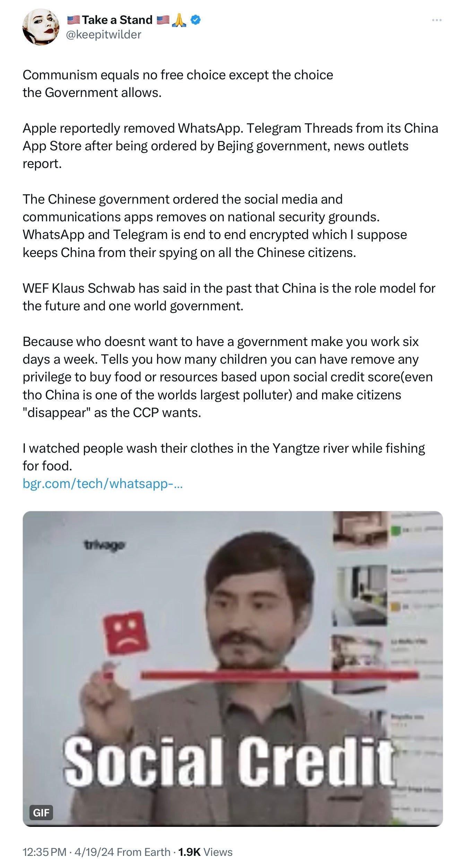Click the US flag emoji after "Stand"
This screenshot has height=868, width=466.
point(163,20)
